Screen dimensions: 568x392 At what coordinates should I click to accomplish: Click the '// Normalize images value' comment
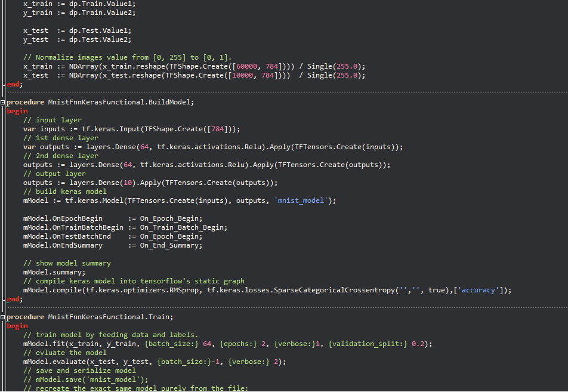[127, 57]
